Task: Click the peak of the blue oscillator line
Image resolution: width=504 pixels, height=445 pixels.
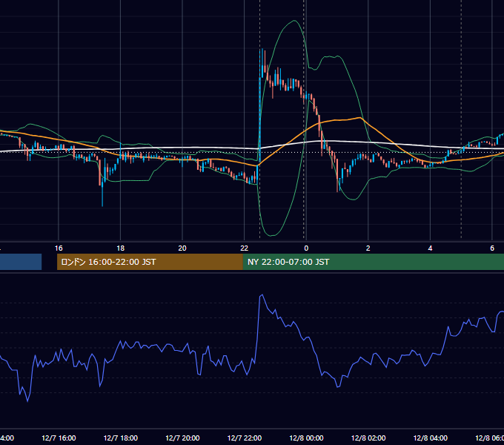Action: click(x=262, y=295)
